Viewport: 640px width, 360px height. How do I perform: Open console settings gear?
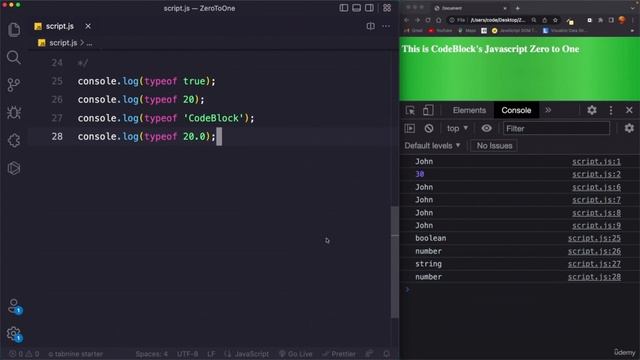pos(629,129)
